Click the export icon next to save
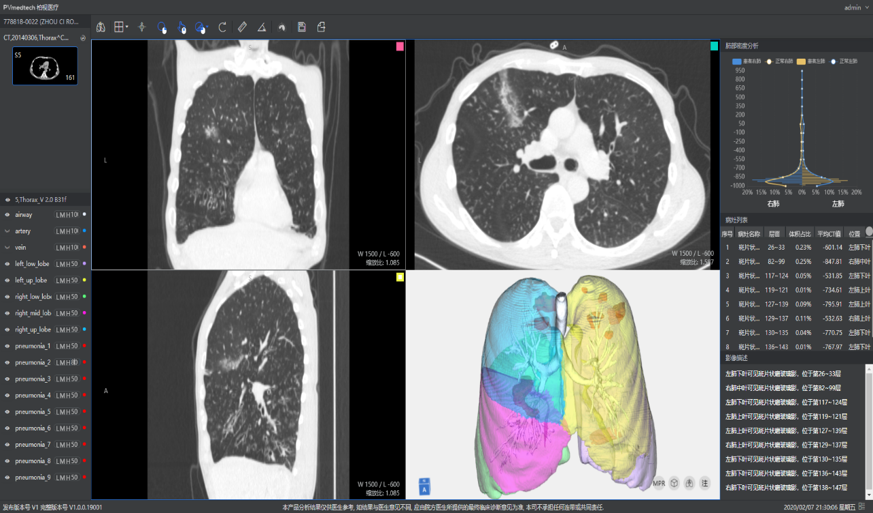Image resolution: width=873 pixels, height=513 pixels. click(x=321, y=27)
